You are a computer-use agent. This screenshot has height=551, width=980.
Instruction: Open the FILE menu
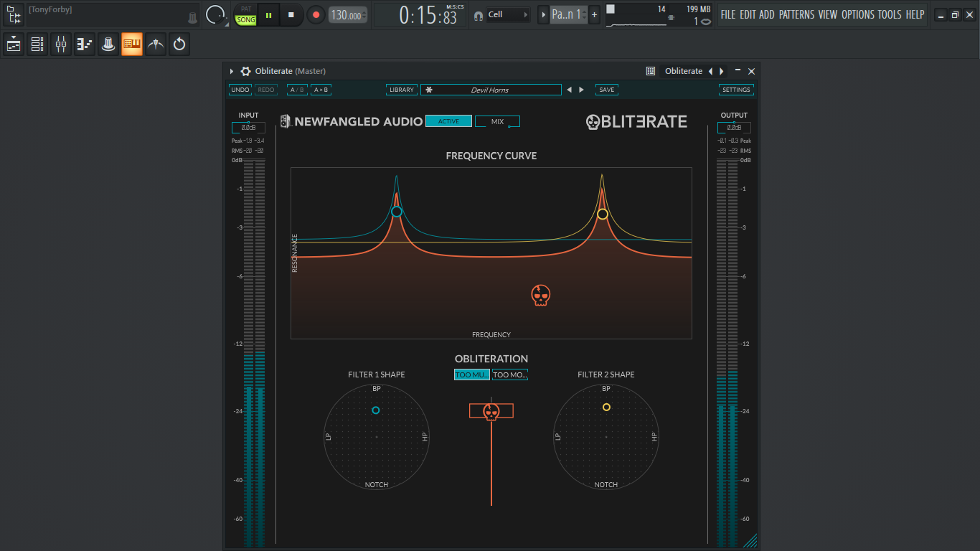coord(728,14)
